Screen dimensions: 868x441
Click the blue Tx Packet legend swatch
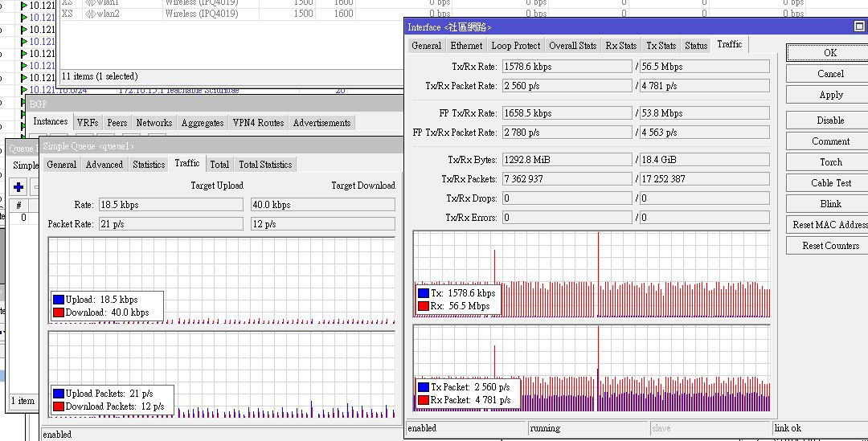424,387
